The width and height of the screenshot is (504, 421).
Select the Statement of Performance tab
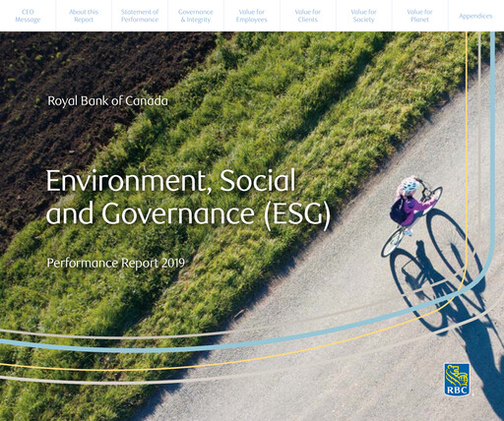tap(140, 16)
